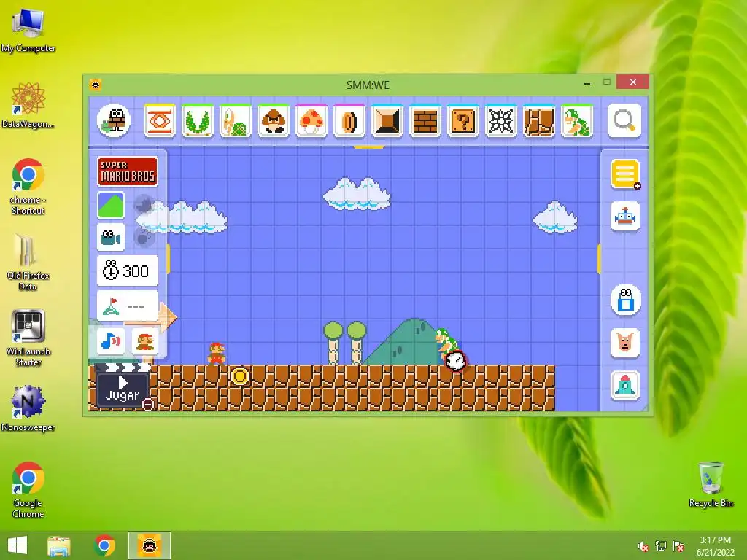747x560 pixels.
Task: Open the 3:17 PM system clock
Action: [x=715, y=546]
